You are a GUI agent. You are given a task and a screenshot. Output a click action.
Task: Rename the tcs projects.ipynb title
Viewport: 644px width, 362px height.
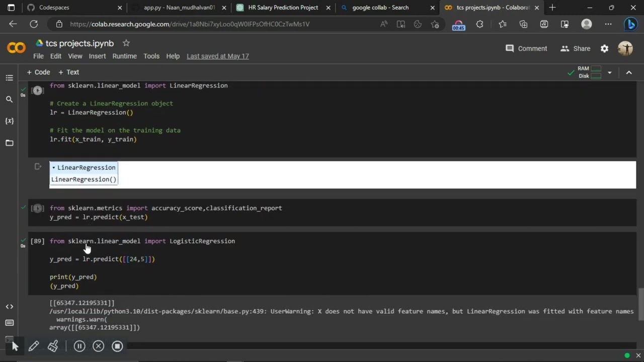click(79, 43)
